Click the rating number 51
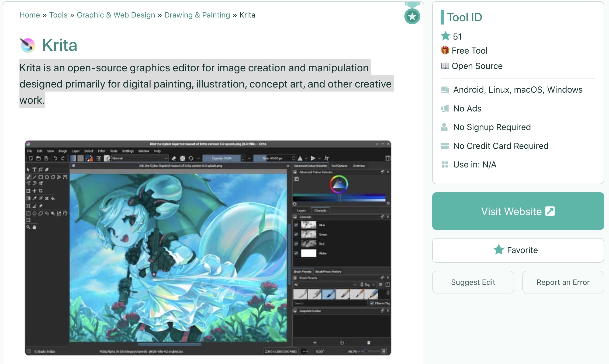 (457, 37)
